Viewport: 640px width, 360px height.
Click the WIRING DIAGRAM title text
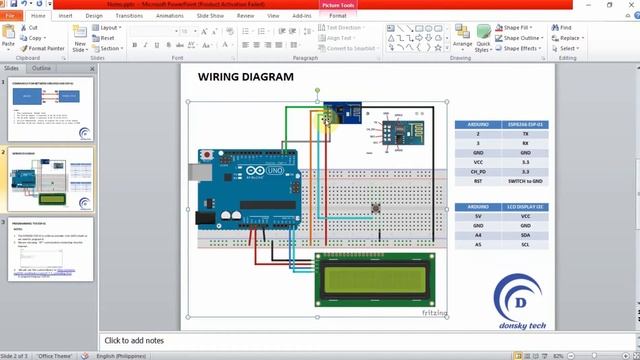(246, 77)
